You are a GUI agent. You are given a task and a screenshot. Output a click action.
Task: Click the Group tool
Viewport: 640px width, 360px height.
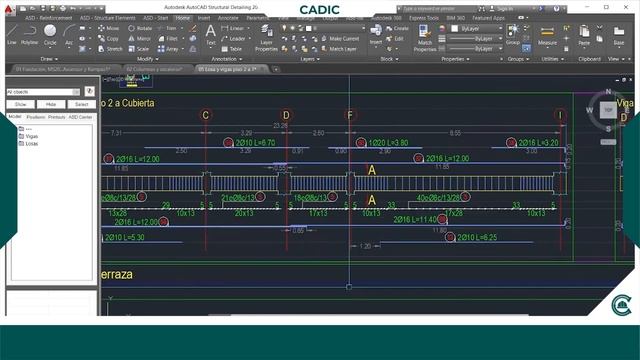[x=513, y=34]
